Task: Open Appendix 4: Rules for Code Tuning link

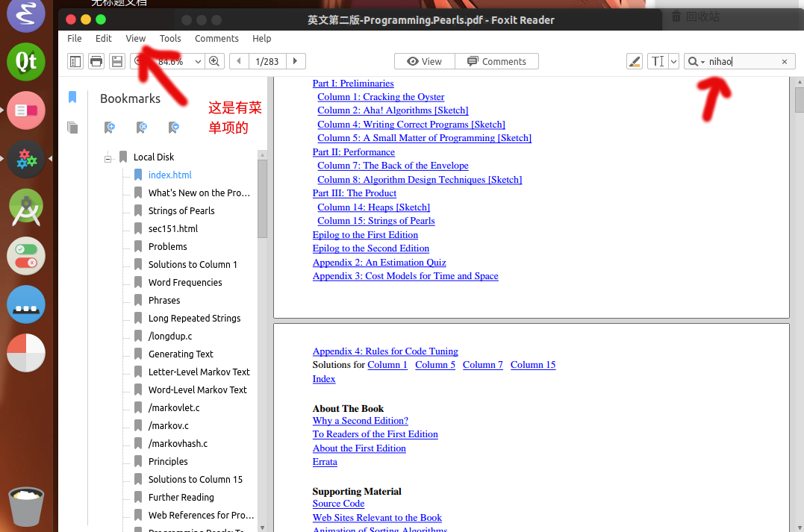Action: [385, 351]
